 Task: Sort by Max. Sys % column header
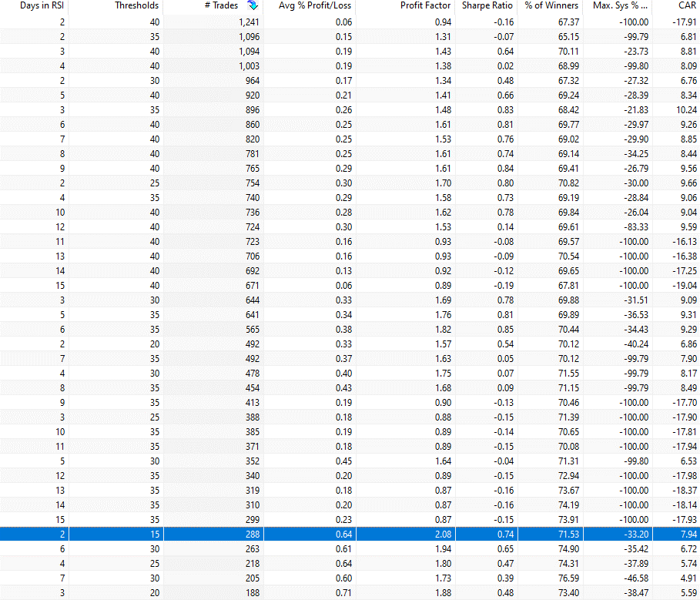coord(621,6)
